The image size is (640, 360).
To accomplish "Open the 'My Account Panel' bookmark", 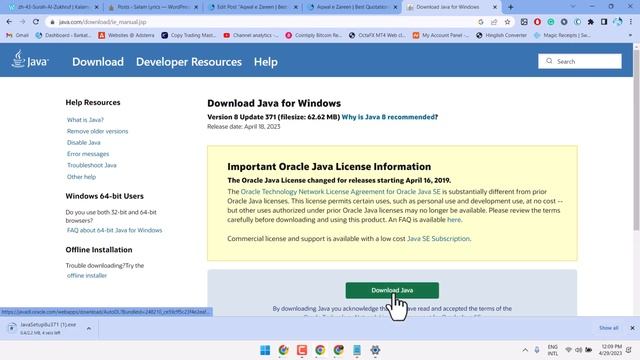I will point(441,36).
